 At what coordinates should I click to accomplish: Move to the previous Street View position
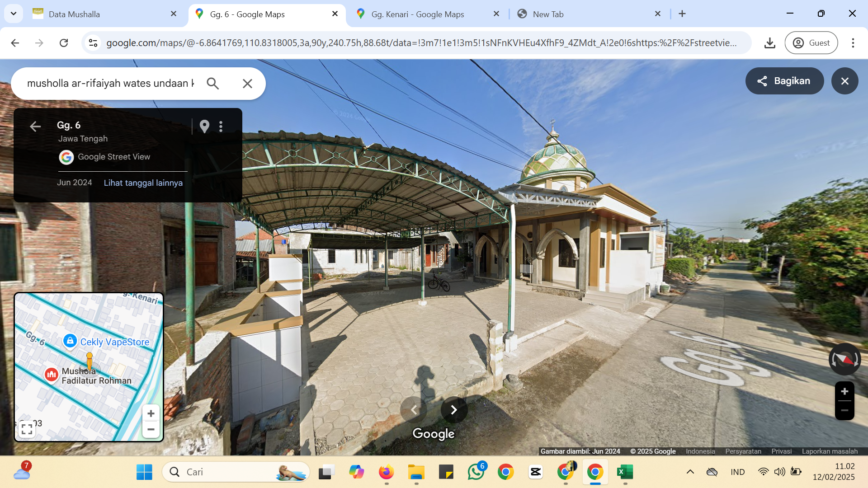pyautogui.click(x=414, y=410)
